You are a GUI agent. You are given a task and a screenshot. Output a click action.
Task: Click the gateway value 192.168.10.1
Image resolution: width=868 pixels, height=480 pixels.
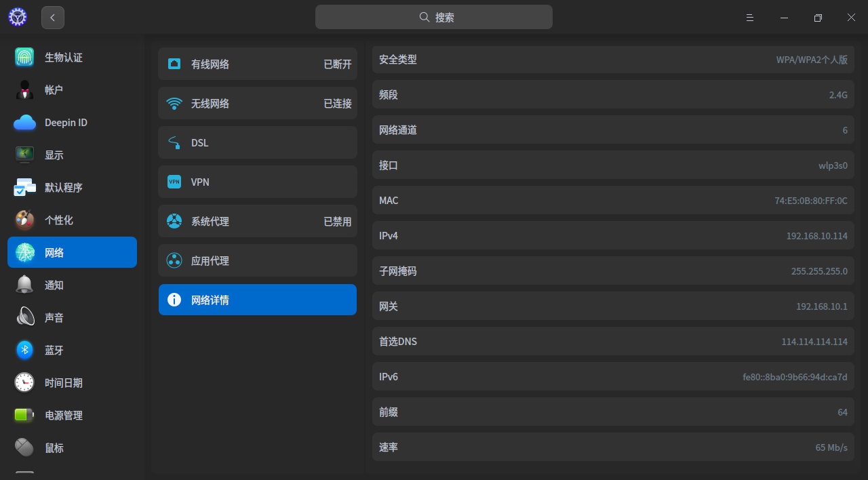coord(822,306)
